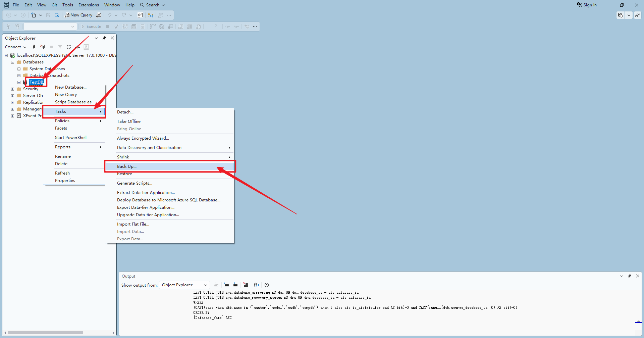
Task: Select Restore in the Tasks submenu
Action: [x=169, y=174]
